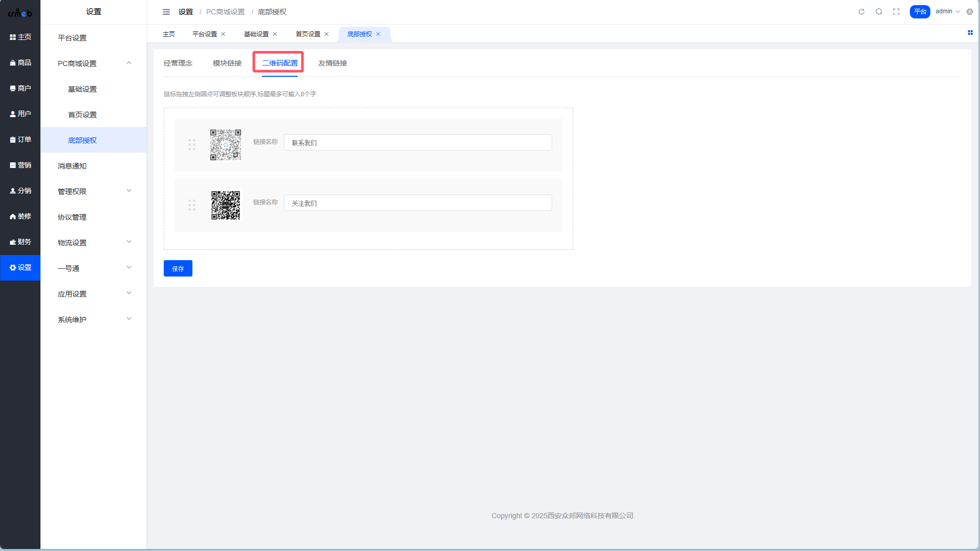Collapse sidebar with hamburger menu icon
980x551 pixels.
tap(166, 12)
